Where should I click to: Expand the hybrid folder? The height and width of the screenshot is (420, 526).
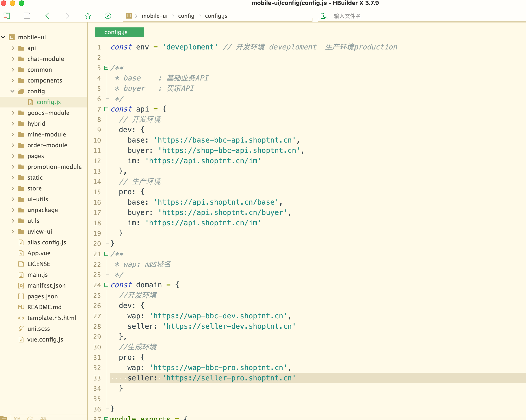(x=13, y=124)
